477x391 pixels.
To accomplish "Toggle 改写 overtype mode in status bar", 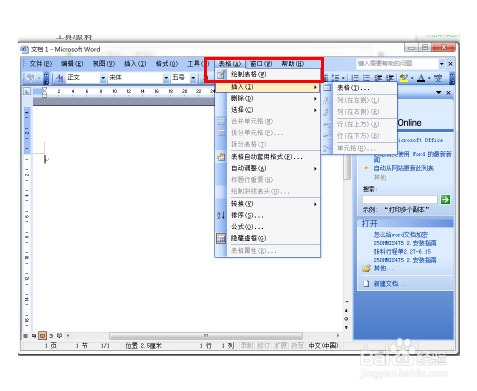I will [297, 346].
